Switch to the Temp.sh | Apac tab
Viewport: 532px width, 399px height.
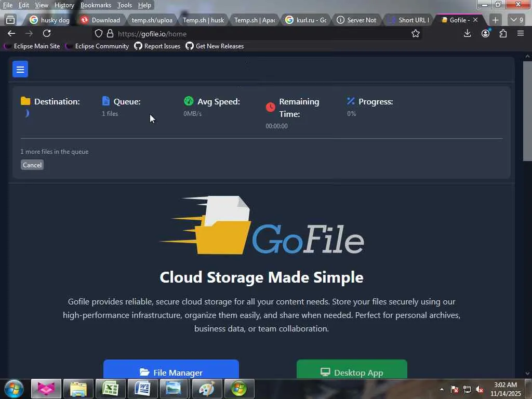[255, 20]
